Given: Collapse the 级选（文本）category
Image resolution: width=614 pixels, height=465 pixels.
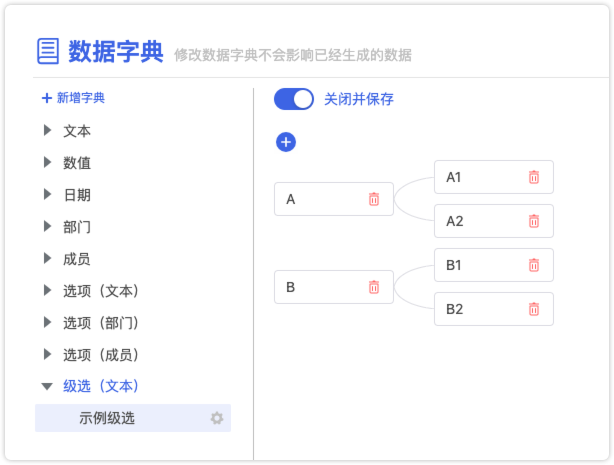Looking at the screenshot, I should (x=47, y=387).
